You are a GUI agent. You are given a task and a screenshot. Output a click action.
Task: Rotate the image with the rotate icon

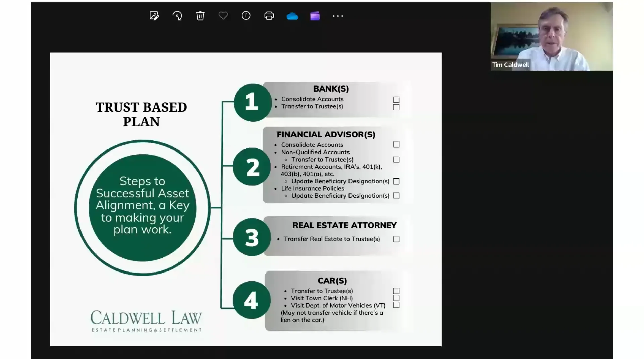[177, 16]
